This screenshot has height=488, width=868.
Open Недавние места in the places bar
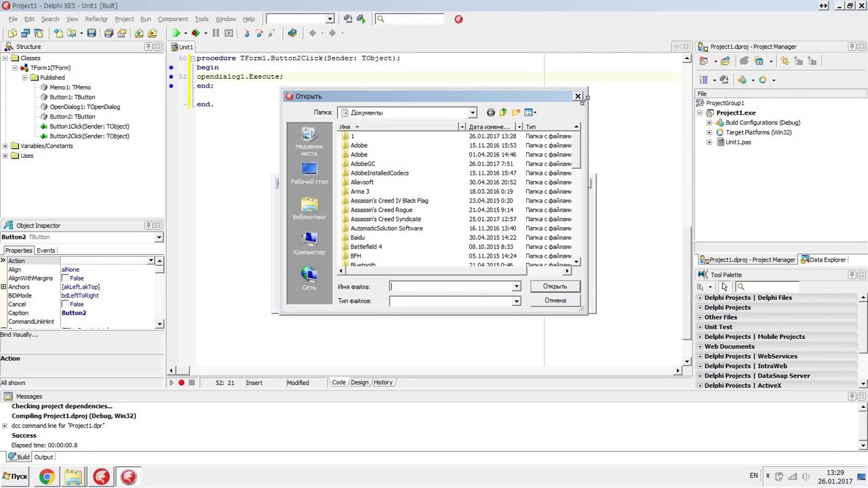coord(309,142)
